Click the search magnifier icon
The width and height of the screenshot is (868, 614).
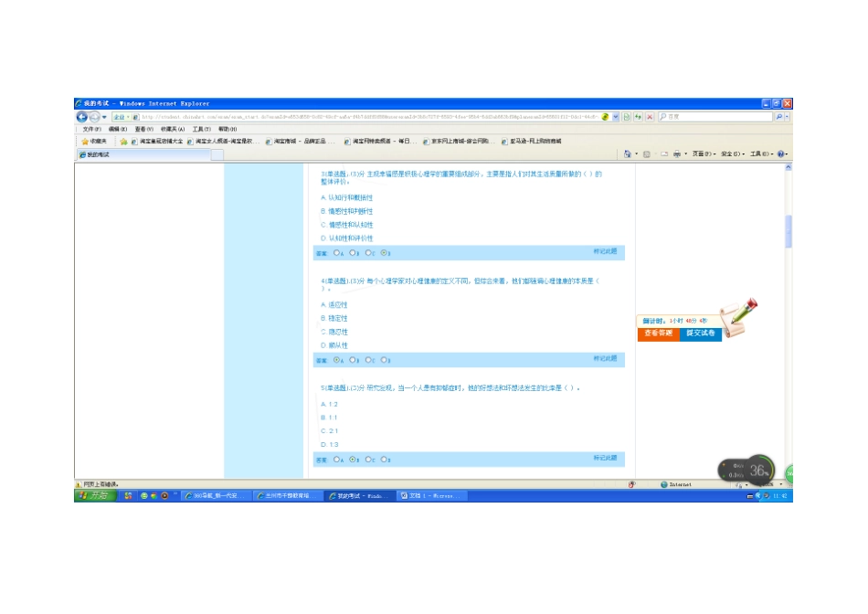coord(778,117)
